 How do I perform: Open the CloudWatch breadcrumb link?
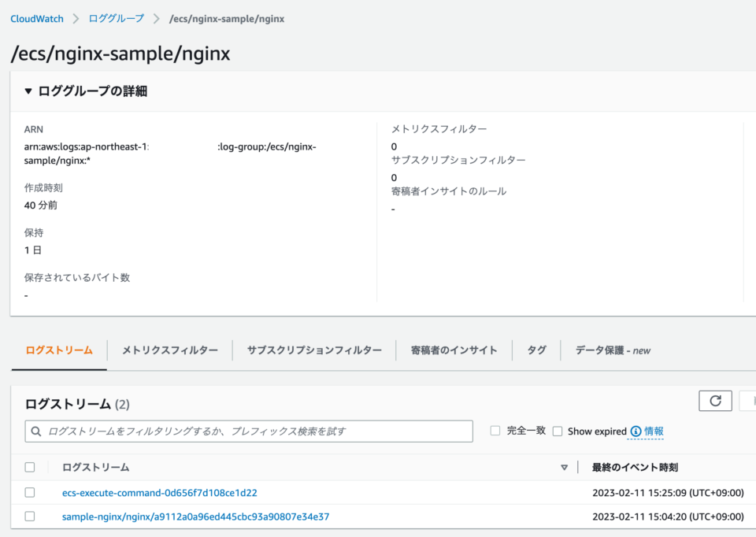point(37,18)
